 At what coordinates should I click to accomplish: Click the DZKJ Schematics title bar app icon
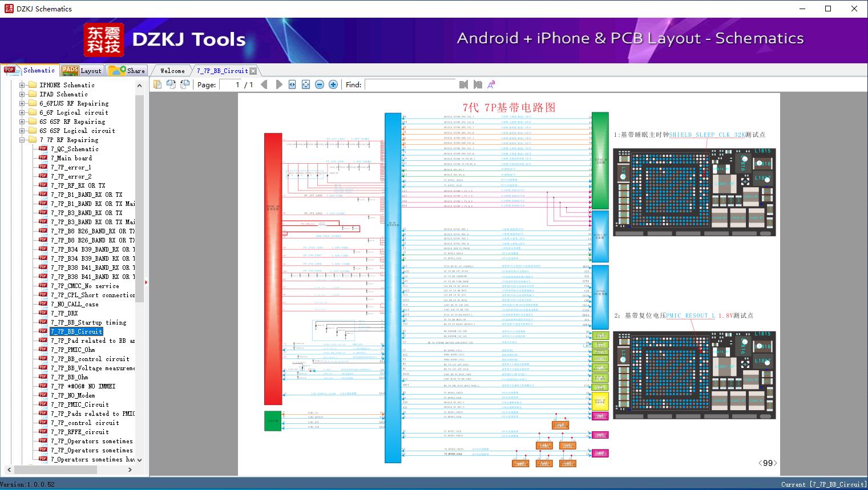tap(8, 9)
